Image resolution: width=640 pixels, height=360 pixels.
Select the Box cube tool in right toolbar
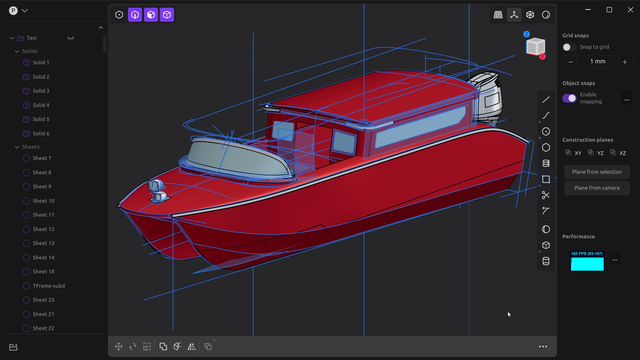(x=546, y=245)
